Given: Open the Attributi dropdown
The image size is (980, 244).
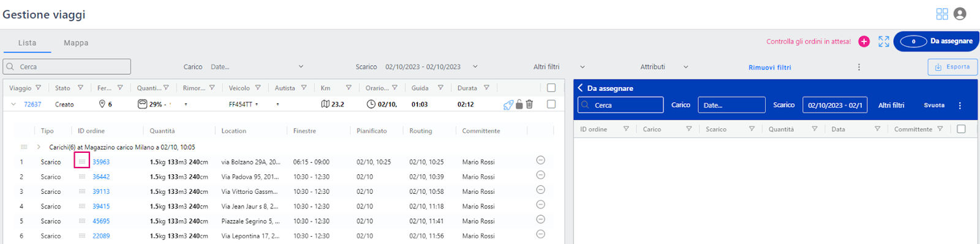Looking at the screenshot, I should coord(665,67).
